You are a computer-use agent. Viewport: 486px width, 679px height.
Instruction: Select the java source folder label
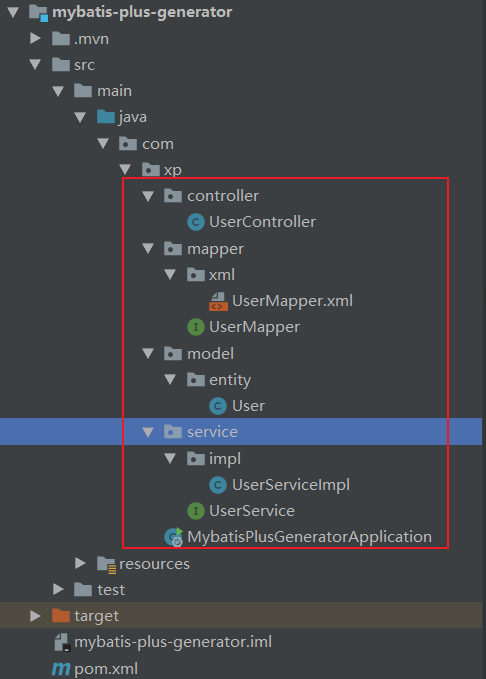133,117
